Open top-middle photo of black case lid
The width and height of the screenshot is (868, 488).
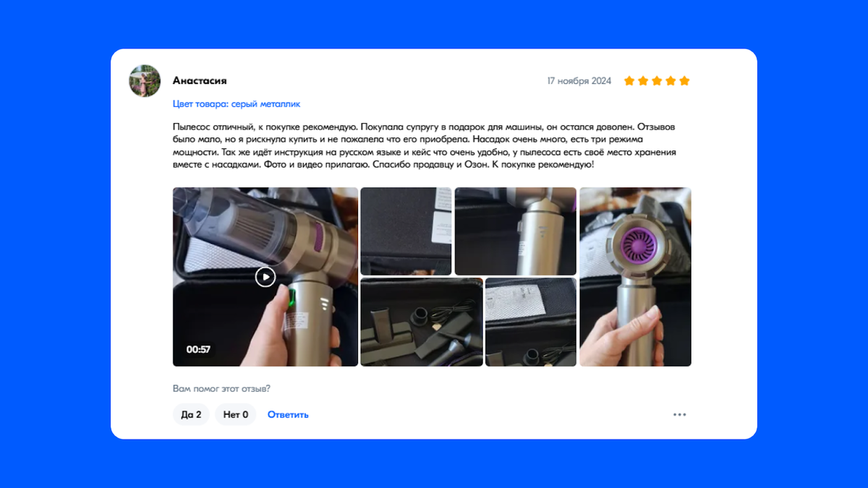[406, 231]
